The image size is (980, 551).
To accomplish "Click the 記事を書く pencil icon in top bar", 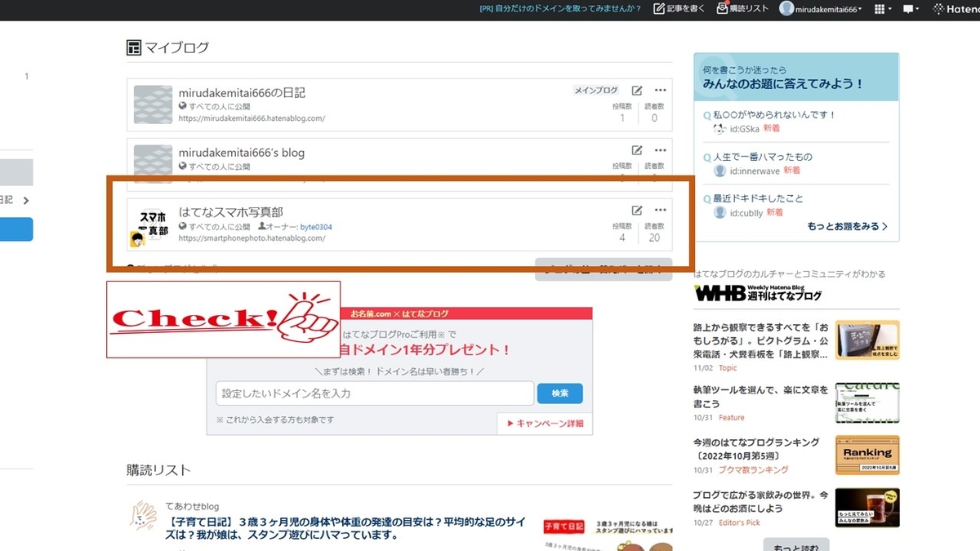I will point(660,9).
